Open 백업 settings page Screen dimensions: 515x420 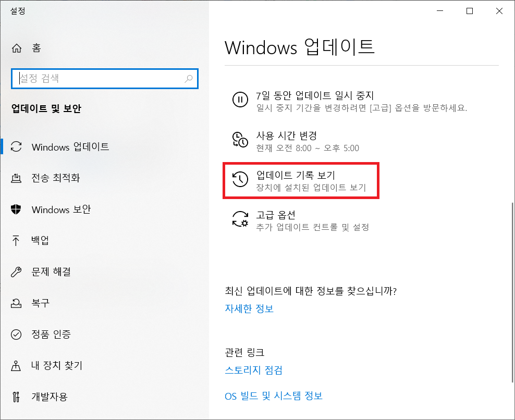[104, 240]
